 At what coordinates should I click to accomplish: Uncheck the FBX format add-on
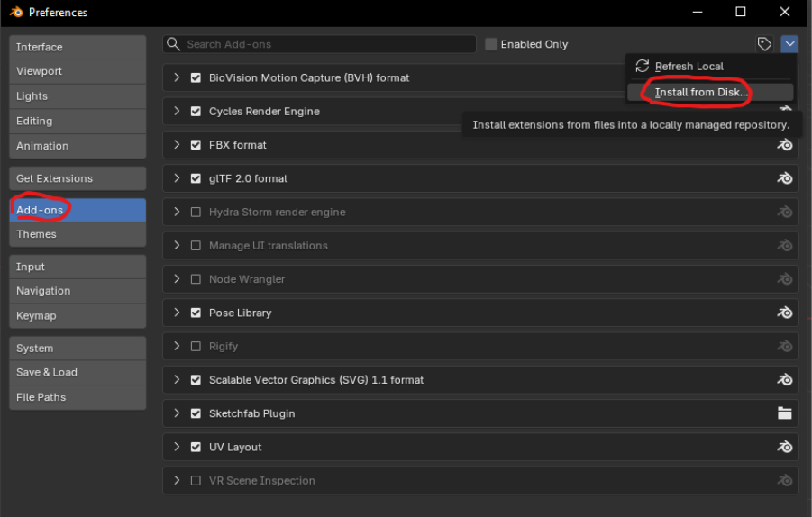pyautogui.click(x=196, y=145)
